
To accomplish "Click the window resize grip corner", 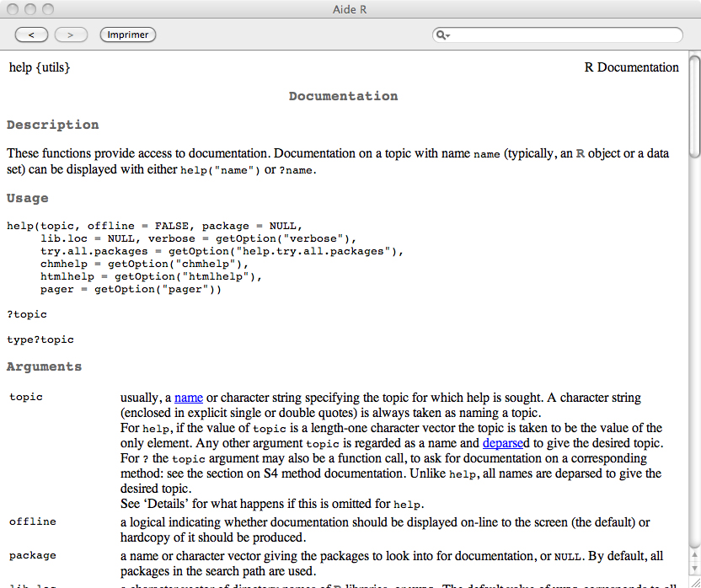I will pyautogui.click(x=694, y=581).
